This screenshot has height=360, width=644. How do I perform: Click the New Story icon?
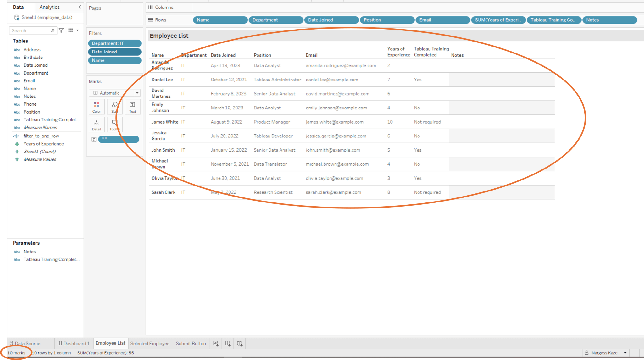240,343
